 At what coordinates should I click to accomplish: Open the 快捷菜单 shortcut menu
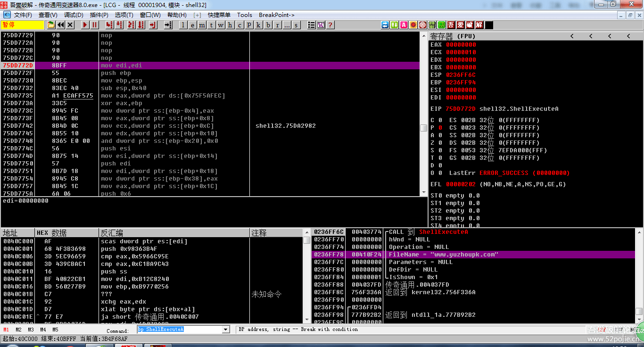click(x=219, y=15)
